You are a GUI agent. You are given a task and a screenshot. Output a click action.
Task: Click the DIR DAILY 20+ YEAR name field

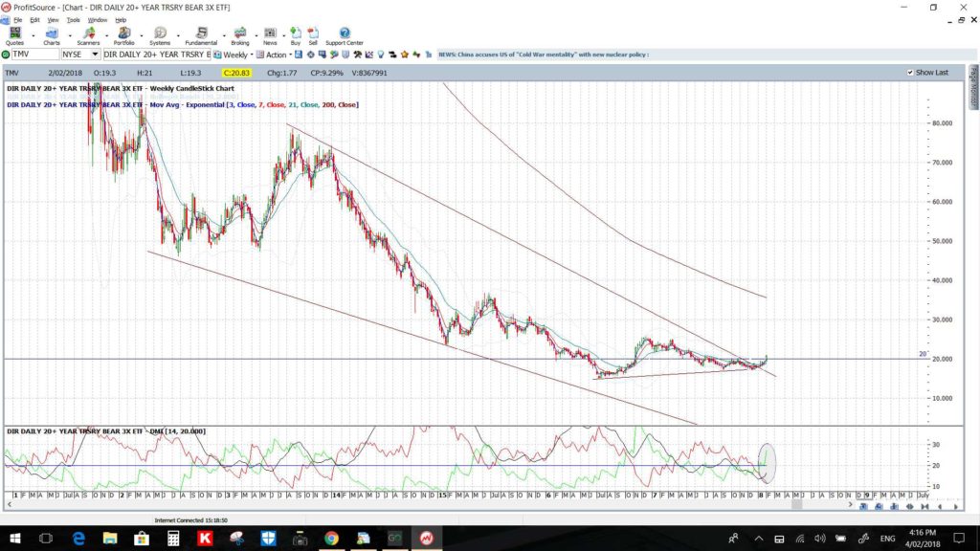click(157, 55)
